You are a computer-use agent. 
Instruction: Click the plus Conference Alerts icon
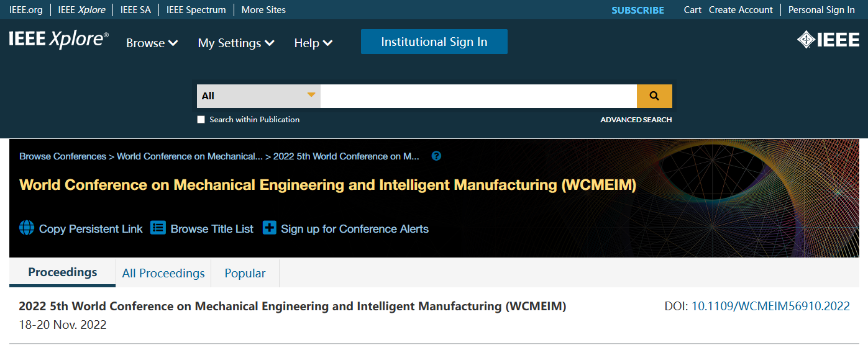pos(269,228)
